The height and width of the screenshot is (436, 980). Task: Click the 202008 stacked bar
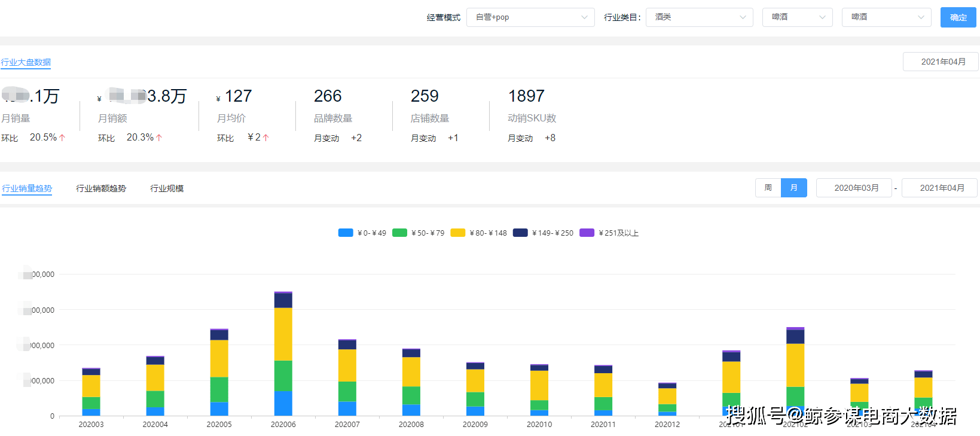pyautogui.click(x=411, y=382)
